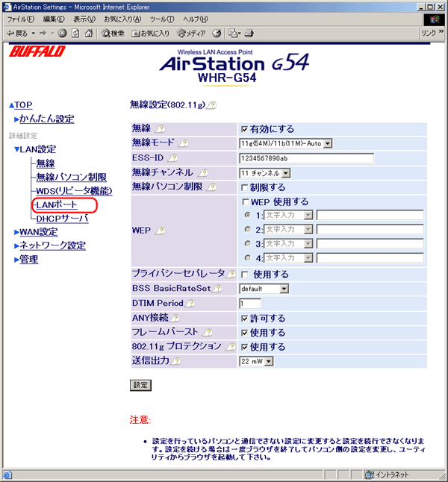Open the 編集(E) menu
Screen dimensions: 448x482
click(54, 19)
